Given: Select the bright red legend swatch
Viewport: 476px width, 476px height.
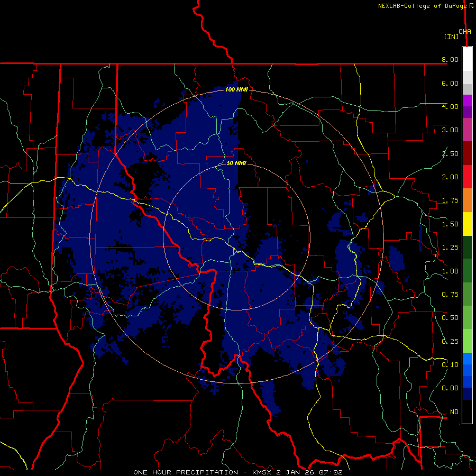Looking at the screenshot, I should (x=467, y=177).
